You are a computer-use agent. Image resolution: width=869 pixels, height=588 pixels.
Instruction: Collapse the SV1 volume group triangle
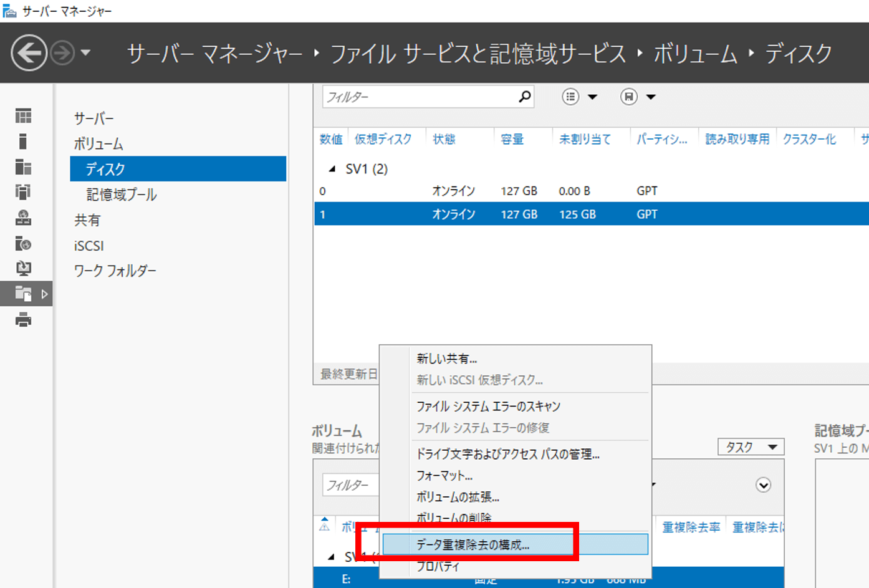coord(332,557)
